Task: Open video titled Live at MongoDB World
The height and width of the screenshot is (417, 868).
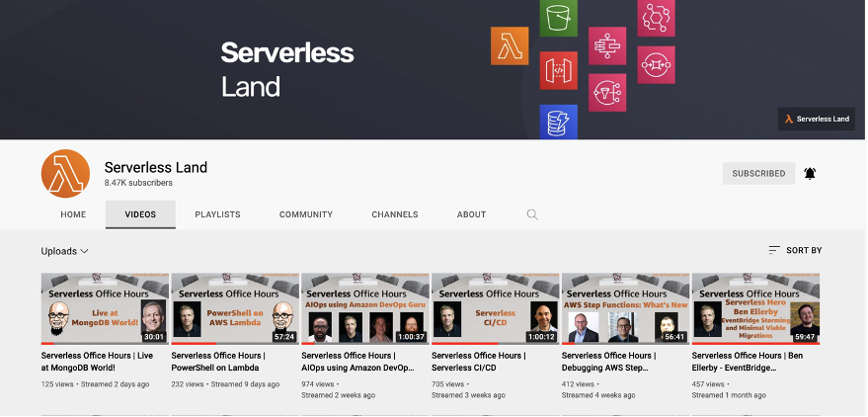Action: click(97, 361)
